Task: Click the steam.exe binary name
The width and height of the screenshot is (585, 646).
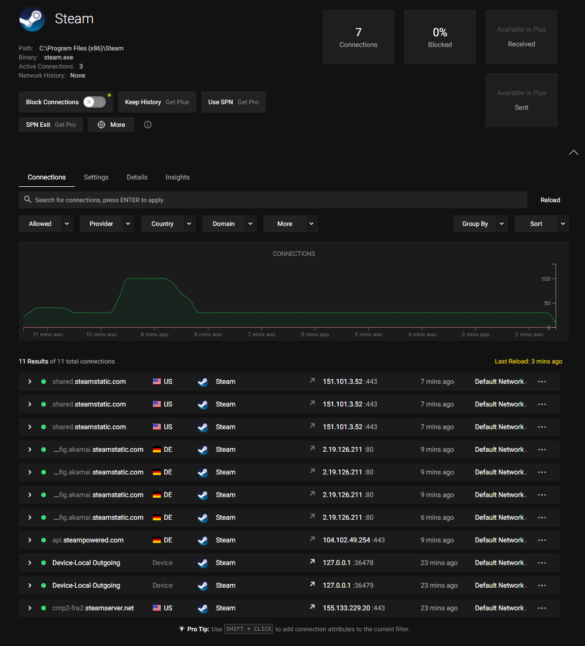Action: point(58,57)
